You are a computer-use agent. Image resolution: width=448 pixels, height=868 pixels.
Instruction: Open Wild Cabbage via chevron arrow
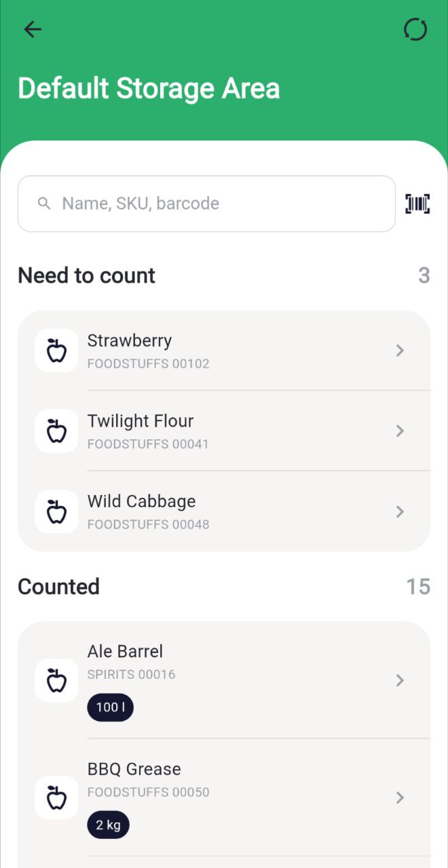coord(400,511)
